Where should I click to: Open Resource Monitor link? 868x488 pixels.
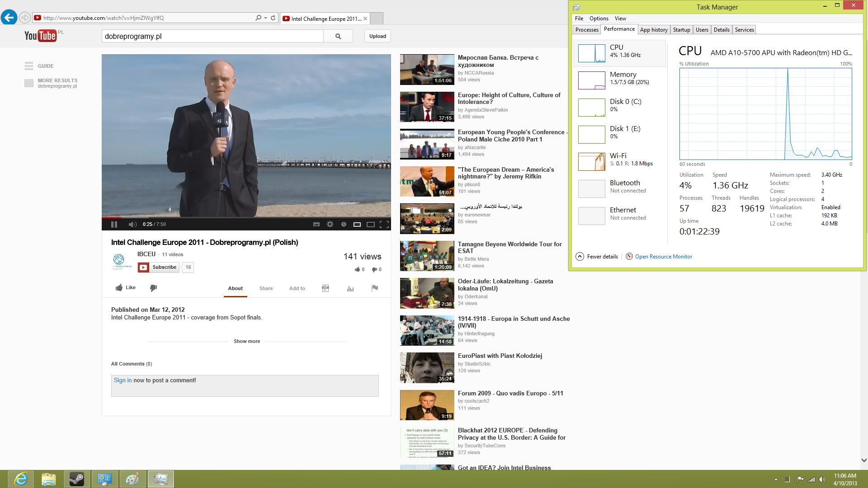click(663, 257)
